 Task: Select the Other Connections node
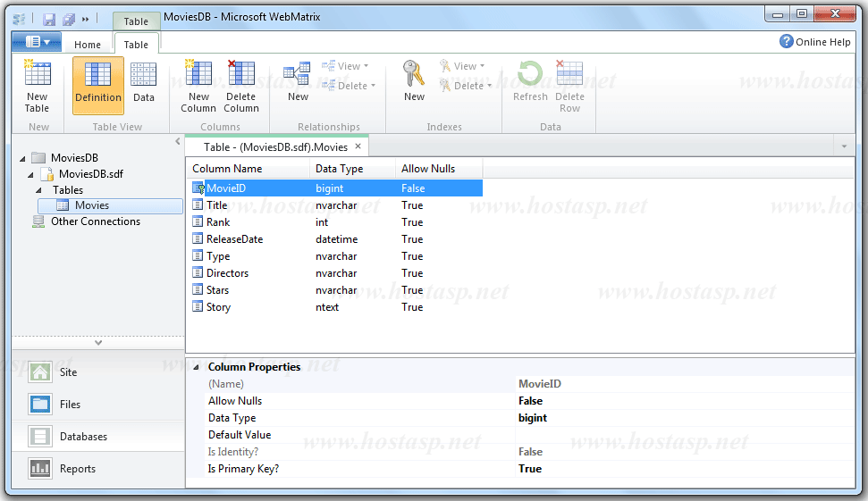tap(96, 221)
